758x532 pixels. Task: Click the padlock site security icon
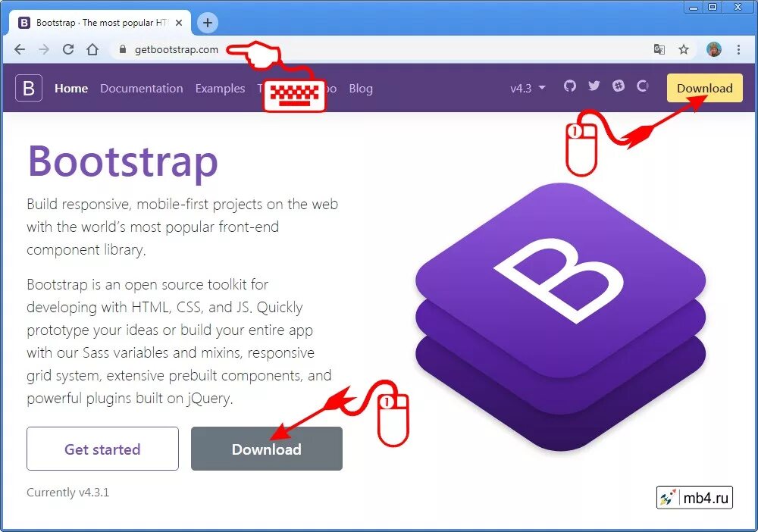pos(123,49)
